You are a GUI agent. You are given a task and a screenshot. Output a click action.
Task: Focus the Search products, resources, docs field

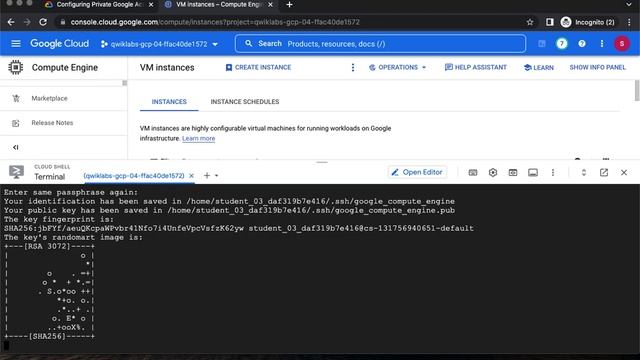380,44
